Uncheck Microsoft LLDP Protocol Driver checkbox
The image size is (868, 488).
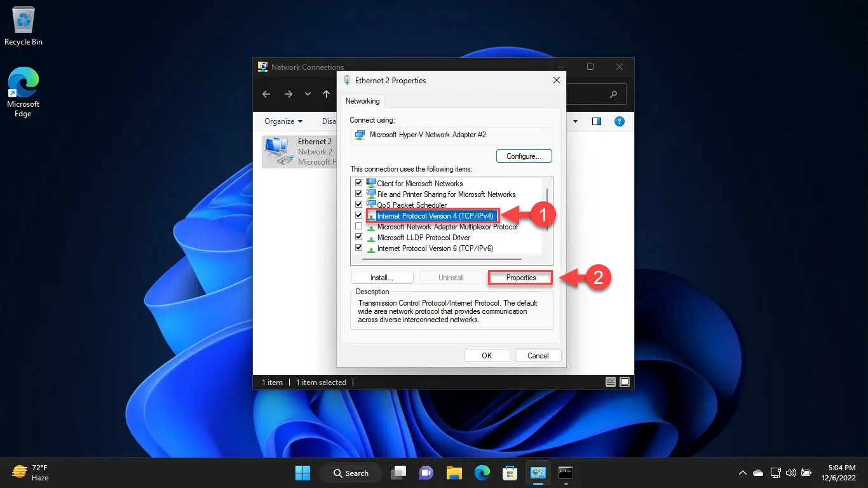point(359,237)
